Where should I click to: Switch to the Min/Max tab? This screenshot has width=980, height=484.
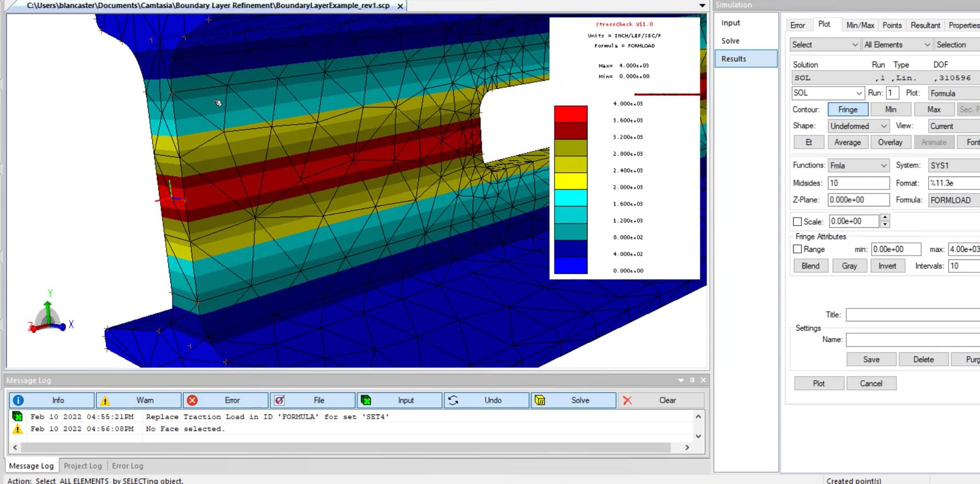point(860,25)
